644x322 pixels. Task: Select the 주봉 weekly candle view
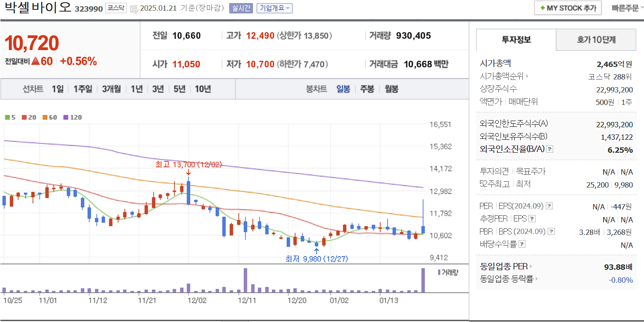(x=366, y=89)
